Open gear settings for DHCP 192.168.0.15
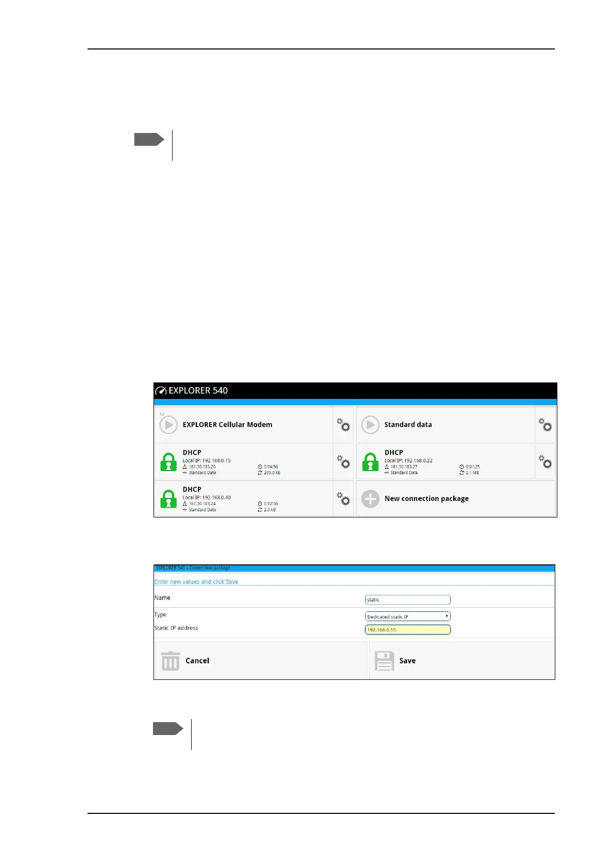The width and height of the screenshot is (613, 868). (x=344, y=462)
